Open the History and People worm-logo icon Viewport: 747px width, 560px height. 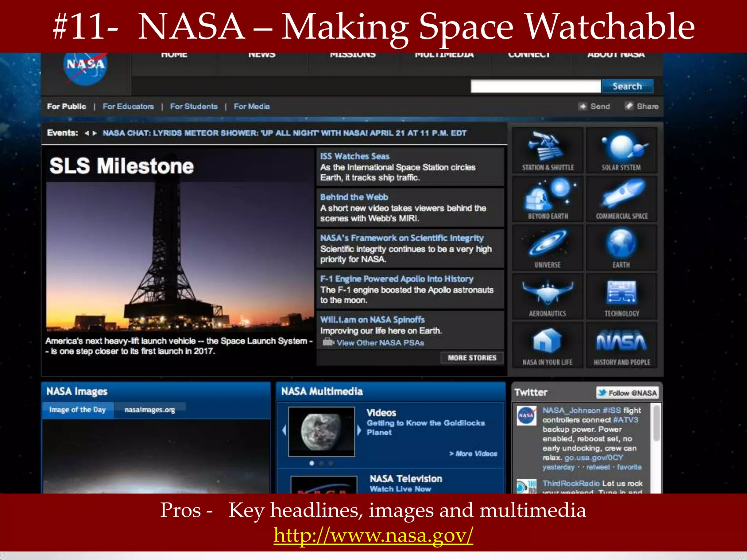[622, 345]
